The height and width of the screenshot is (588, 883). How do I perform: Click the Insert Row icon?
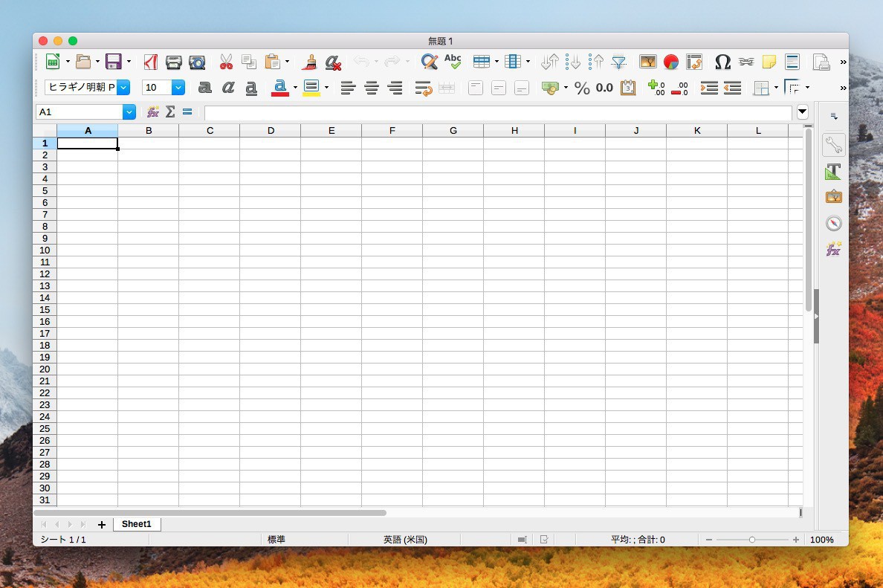[482, 62]
